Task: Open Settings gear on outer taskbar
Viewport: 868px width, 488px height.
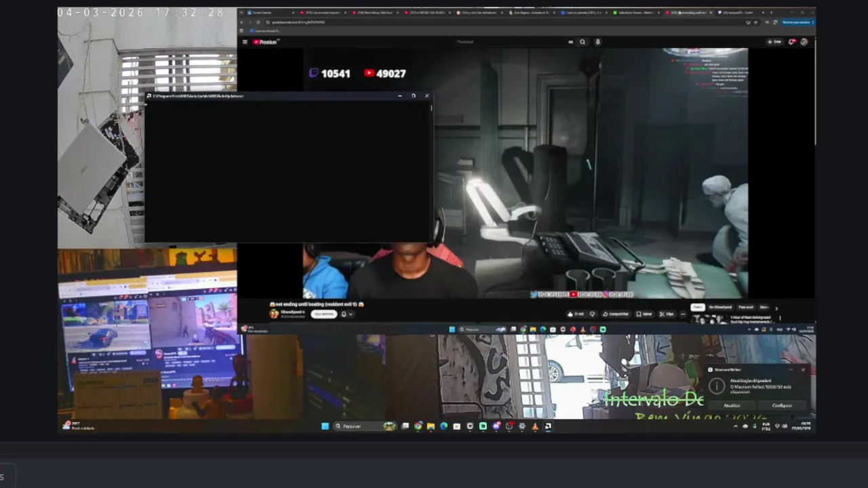Action: (x=521, y=426)
